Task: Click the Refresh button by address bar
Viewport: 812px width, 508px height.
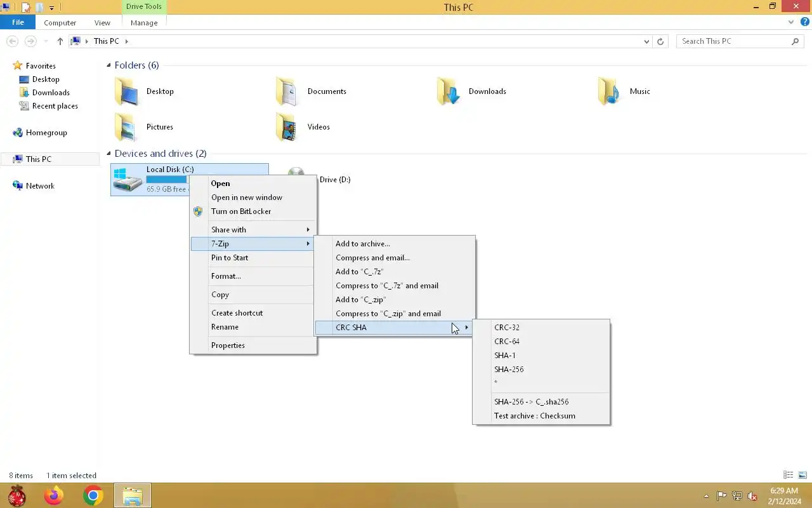Action: pyautogui.click(x=660, y=41)
